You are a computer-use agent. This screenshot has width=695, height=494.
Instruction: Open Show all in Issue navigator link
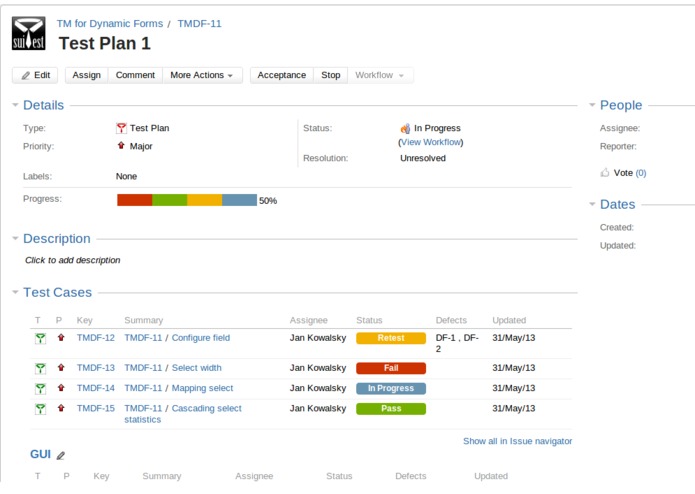coord(517,441)
